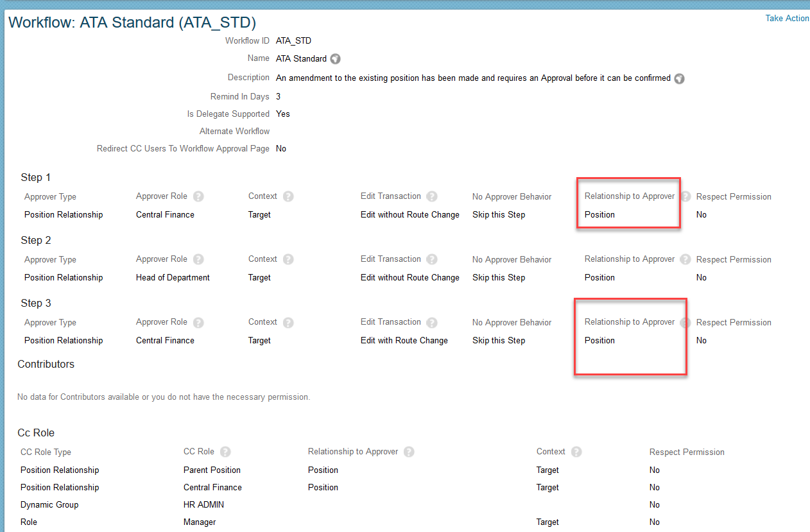
Task: Click the Parent Position CC role
Action: pos(212,470)
